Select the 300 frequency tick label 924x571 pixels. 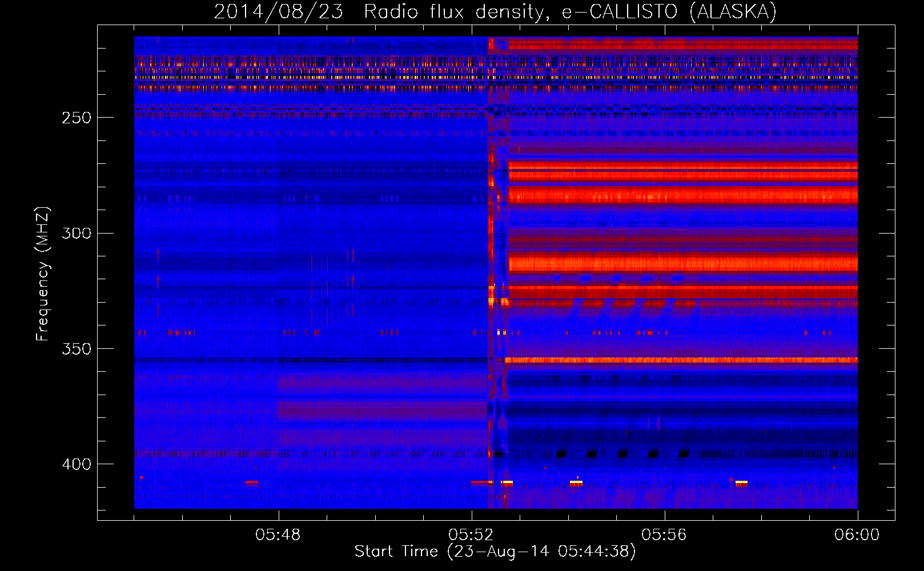pyautogui.click(x=77, y=233)
